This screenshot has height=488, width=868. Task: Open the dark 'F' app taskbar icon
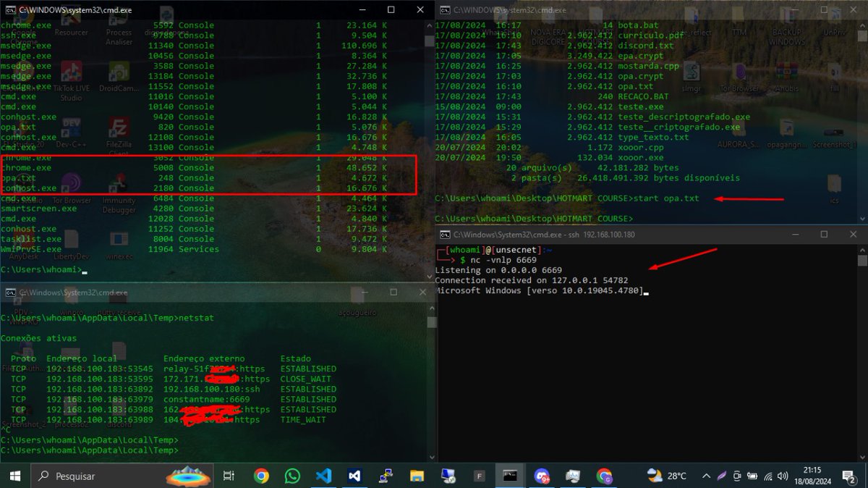[479, 476]
